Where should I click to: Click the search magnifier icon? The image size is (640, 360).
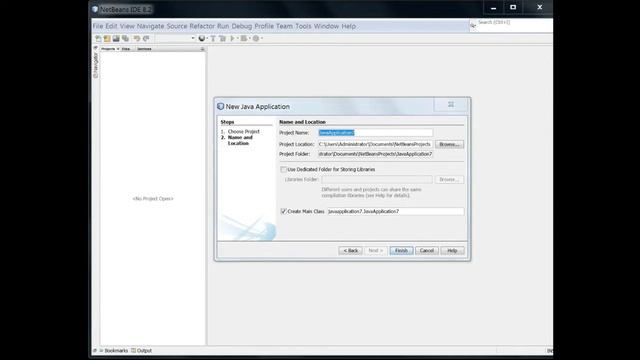click(473, 25)
